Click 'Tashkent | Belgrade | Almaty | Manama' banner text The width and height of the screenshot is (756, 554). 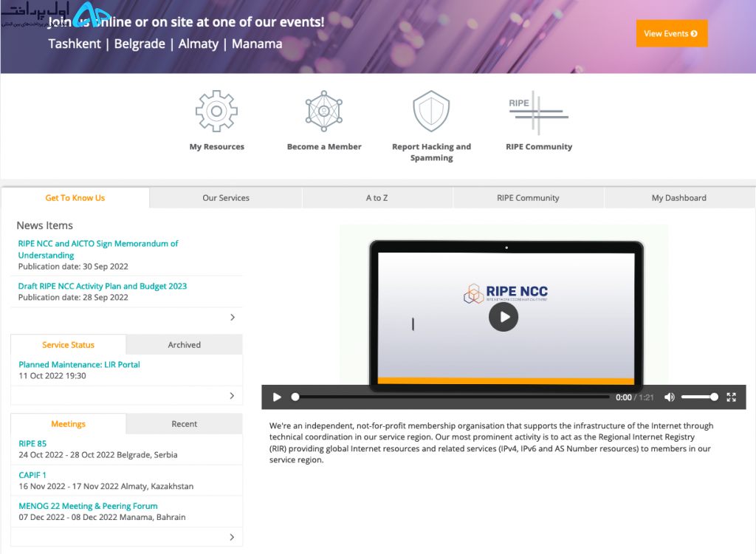165,44
